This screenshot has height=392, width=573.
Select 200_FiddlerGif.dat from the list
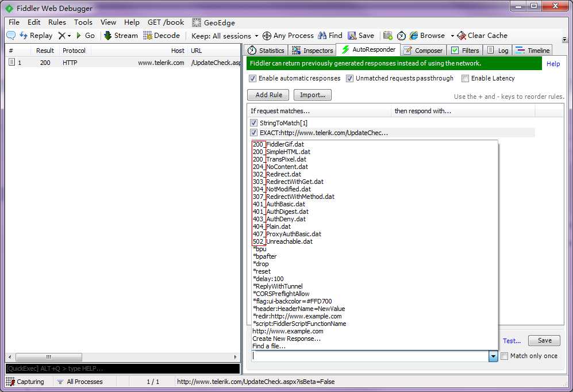(279, 144)
